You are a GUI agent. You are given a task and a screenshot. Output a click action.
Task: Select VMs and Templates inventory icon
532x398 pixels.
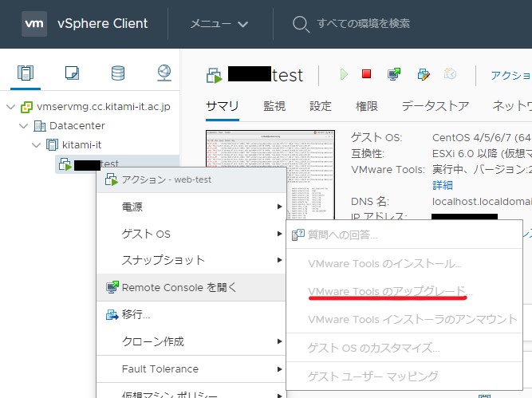pos(72,73)
